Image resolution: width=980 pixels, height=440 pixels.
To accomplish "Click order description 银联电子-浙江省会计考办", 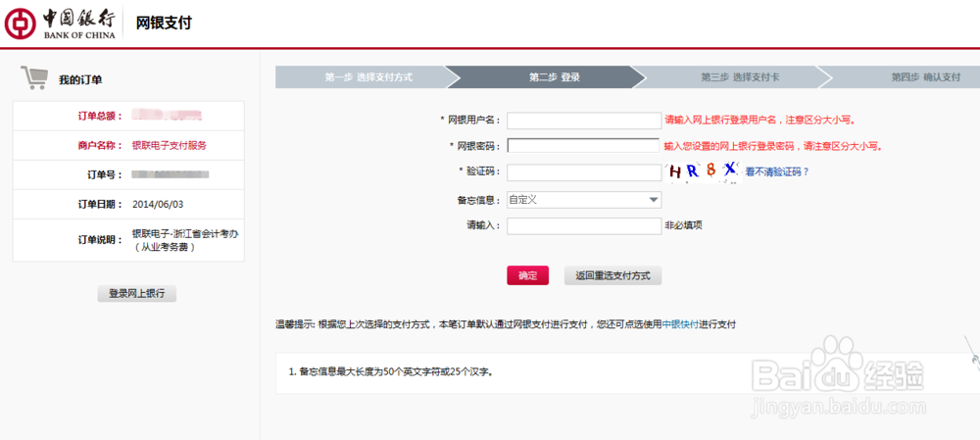I will (185, 234).
